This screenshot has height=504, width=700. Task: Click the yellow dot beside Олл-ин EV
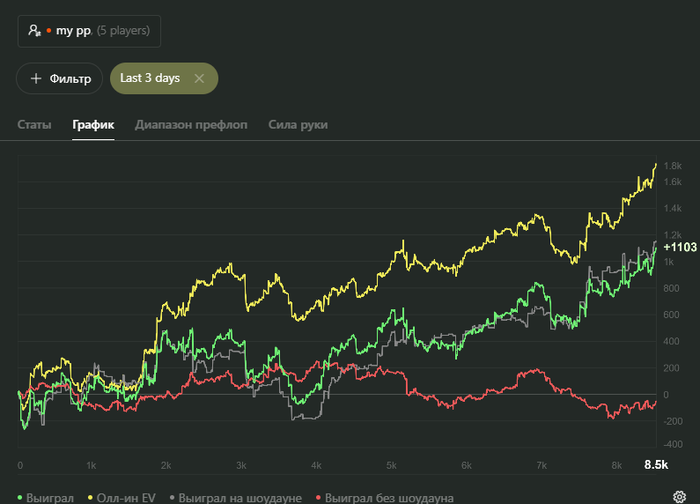pos(92,497)
